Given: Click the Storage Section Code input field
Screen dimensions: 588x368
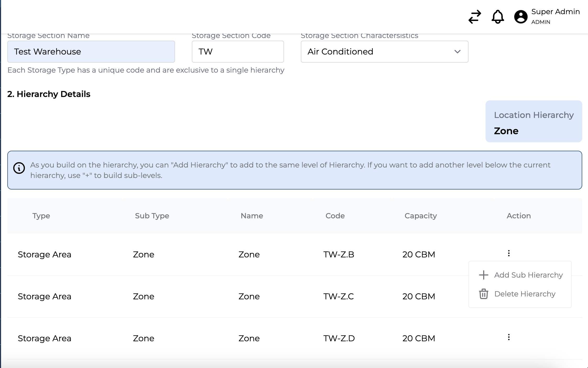Looking at the screenshot, I should click(238, 52).
